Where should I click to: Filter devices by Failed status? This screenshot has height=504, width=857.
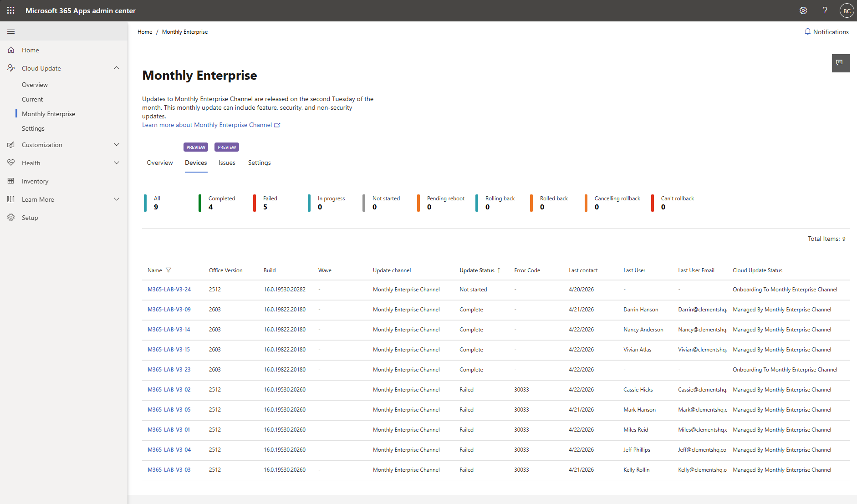[270, 203]
